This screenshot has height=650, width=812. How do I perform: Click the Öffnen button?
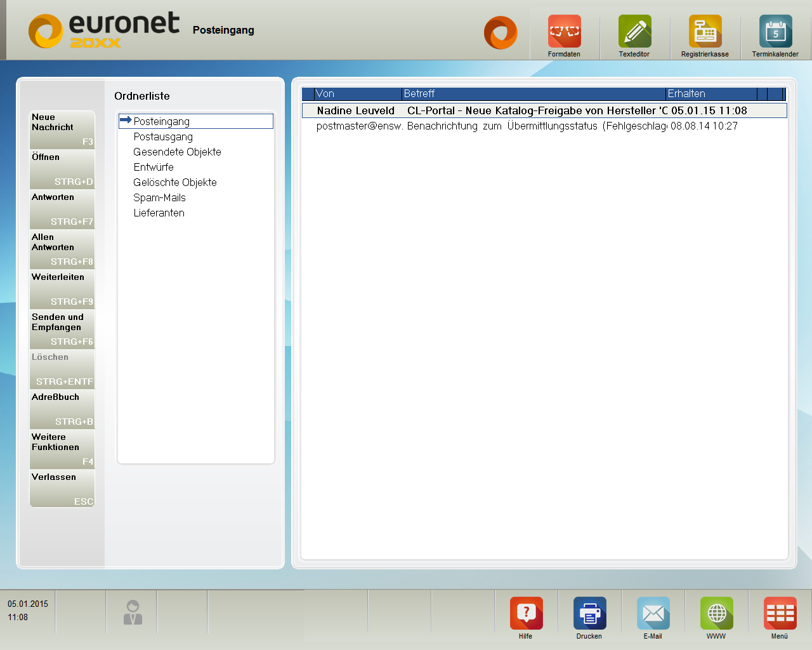(x=62, y=169)
